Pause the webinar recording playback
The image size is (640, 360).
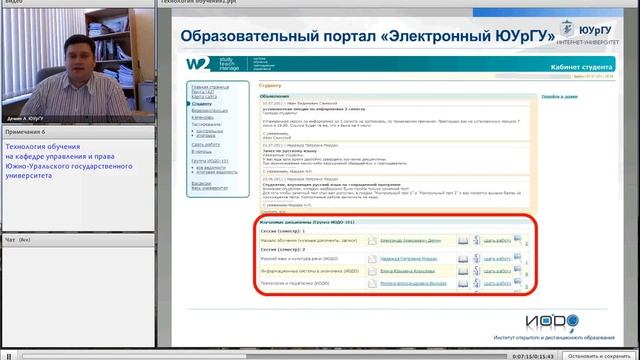9,356
